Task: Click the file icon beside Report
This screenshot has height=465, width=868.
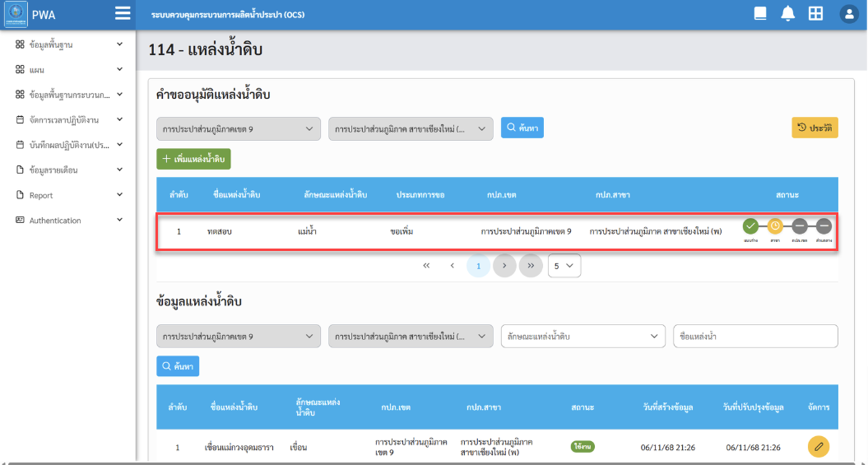Action: (20, 195)
